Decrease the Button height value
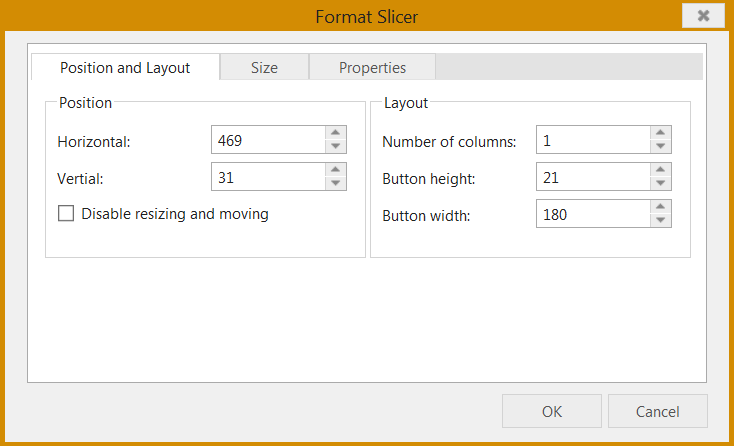Screen dimensions: 736x447 point(660,184)
